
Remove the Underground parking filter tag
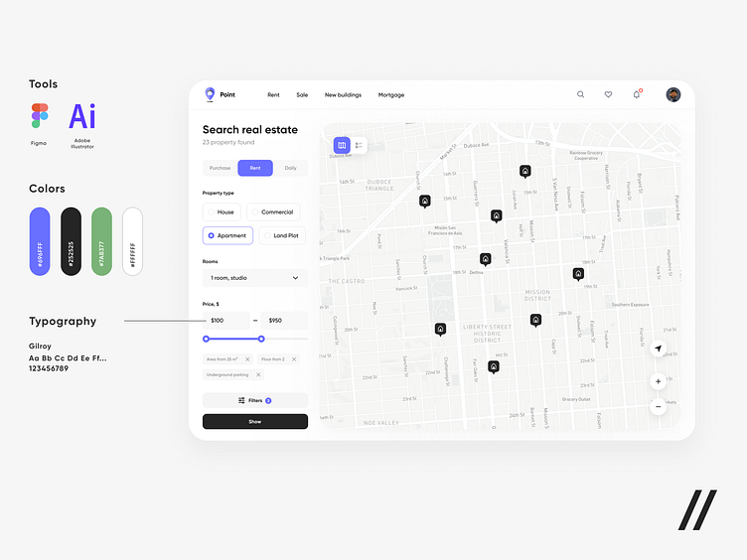point(258,374)
